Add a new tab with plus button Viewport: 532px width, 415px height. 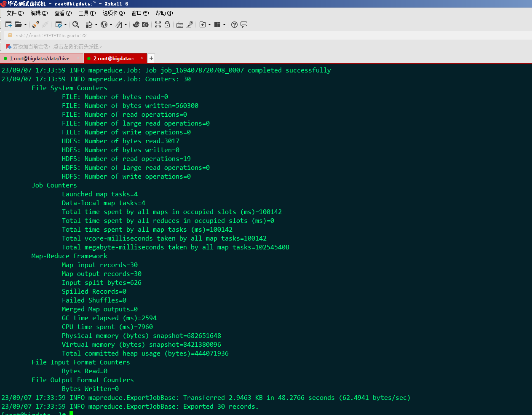[151, 58]
